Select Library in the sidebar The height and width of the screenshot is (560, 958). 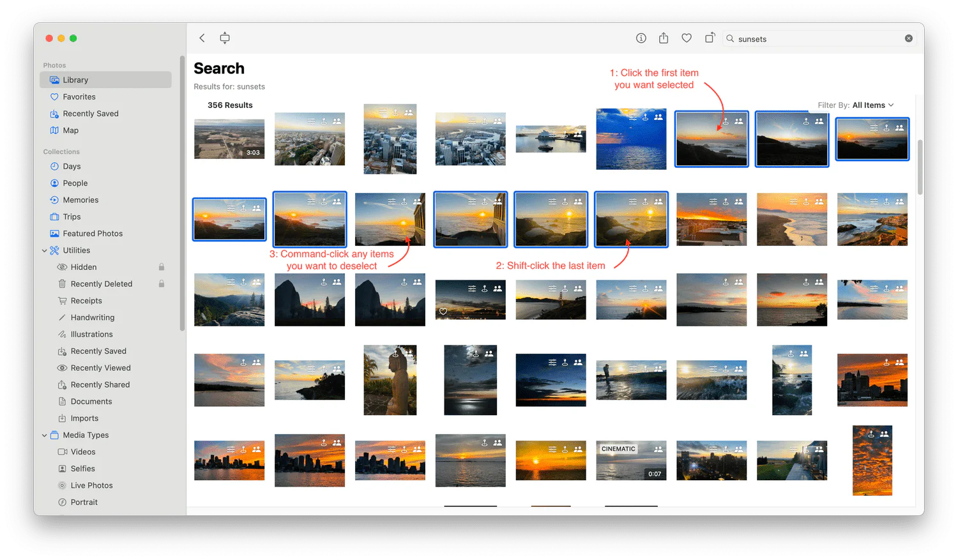105,80
